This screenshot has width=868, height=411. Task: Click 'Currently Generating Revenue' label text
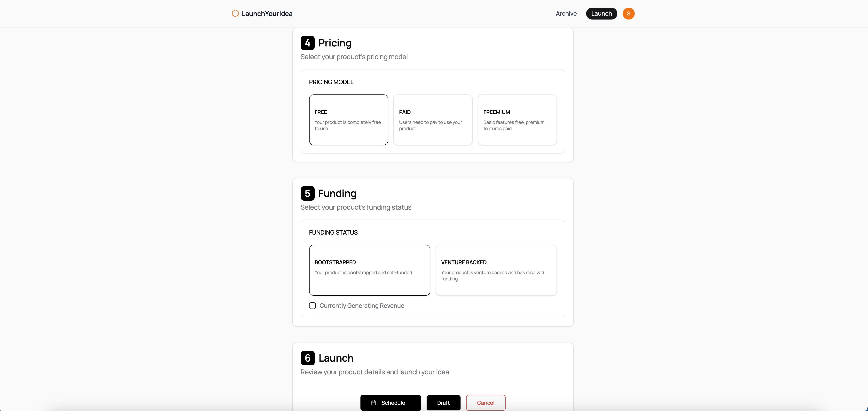click(362, 305)
